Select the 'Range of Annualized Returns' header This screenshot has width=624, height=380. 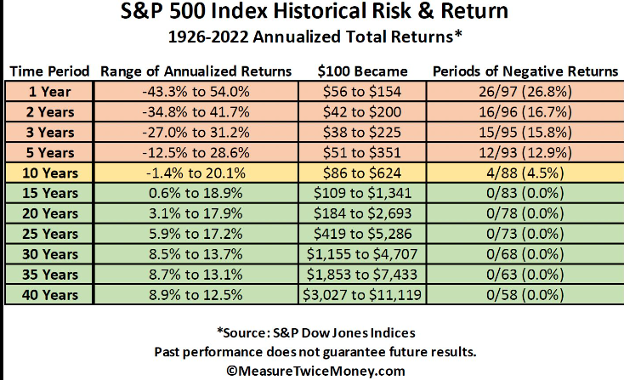pos(196,71)
